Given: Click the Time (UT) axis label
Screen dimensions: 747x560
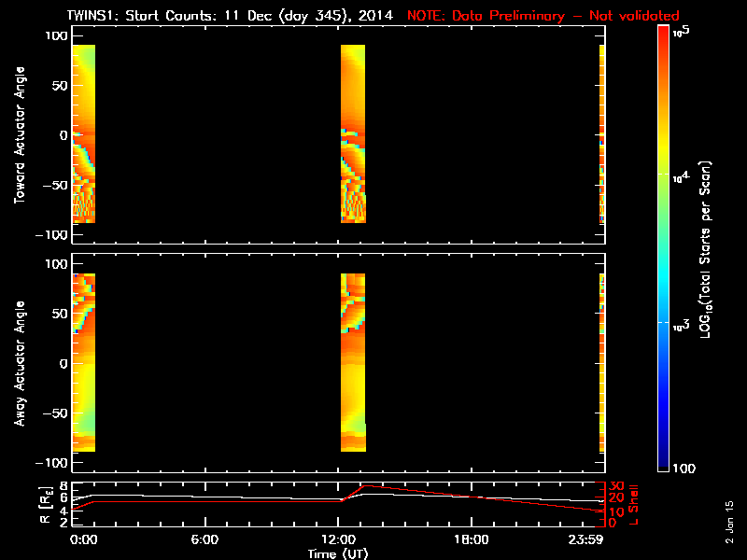Looking at the screenshot, I should [338, 553].
